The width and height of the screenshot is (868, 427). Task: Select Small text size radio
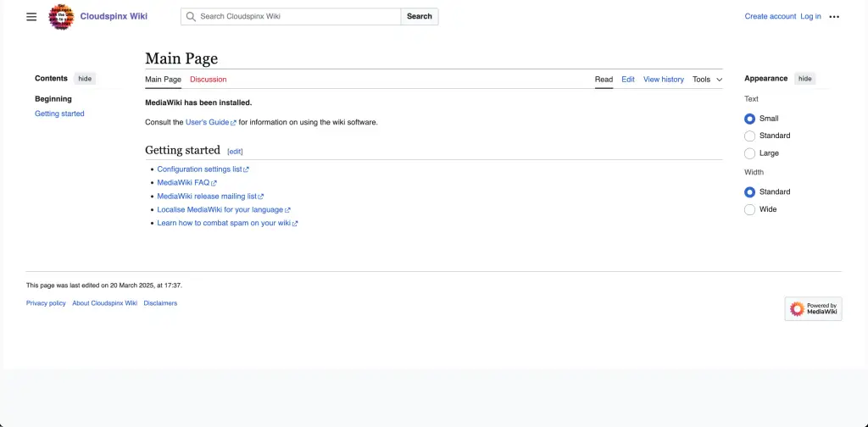click(749, 119)
